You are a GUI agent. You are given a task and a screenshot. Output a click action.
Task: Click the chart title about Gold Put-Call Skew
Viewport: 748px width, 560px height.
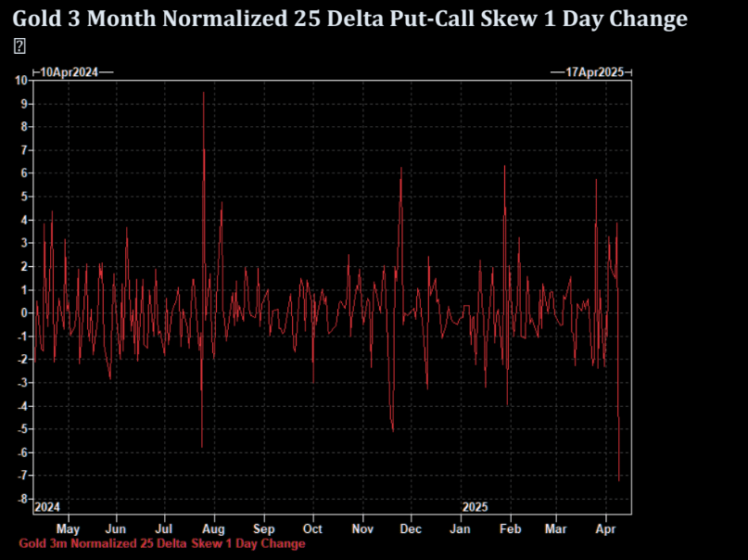pos(350,19)
